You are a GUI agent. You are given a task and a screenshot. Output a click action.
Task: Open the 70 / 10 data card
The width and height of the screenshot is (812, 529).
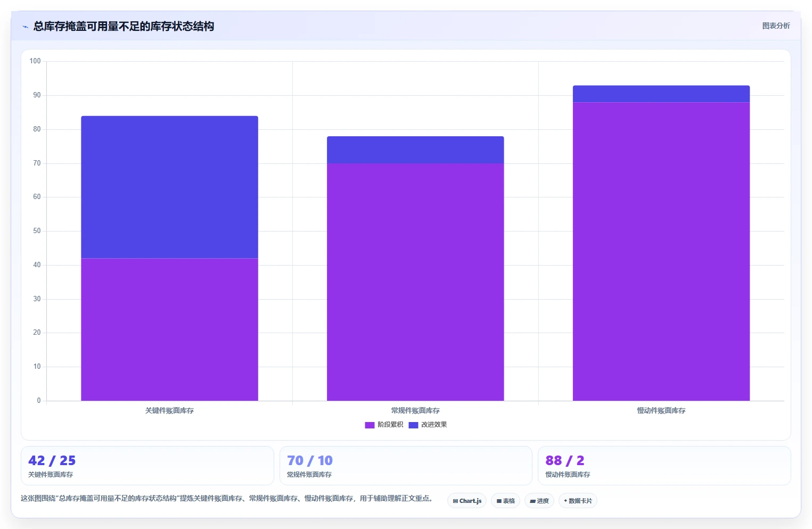(x=406, y=466)
